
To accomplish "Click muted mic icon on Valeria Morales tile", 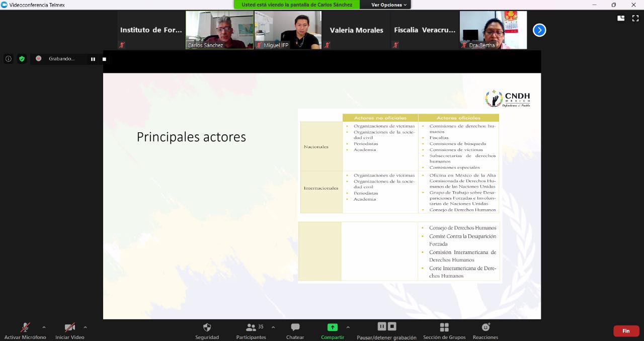I will pos(327,45).
